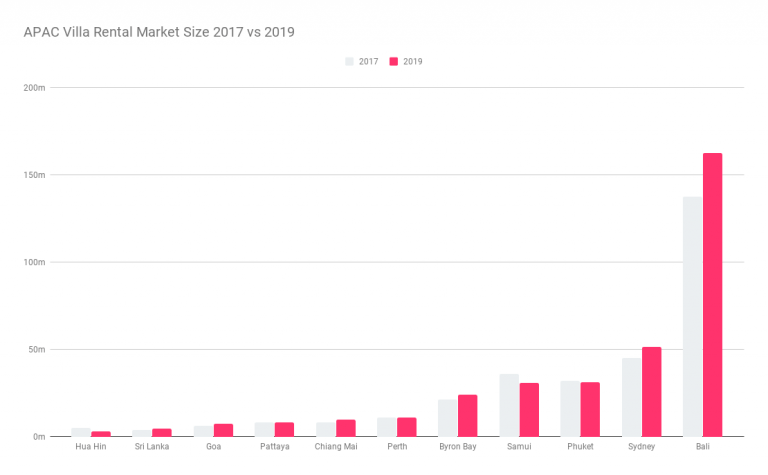Select Sydney's 2017 grey bar
The image size is (768, 475).
point(632,397)
